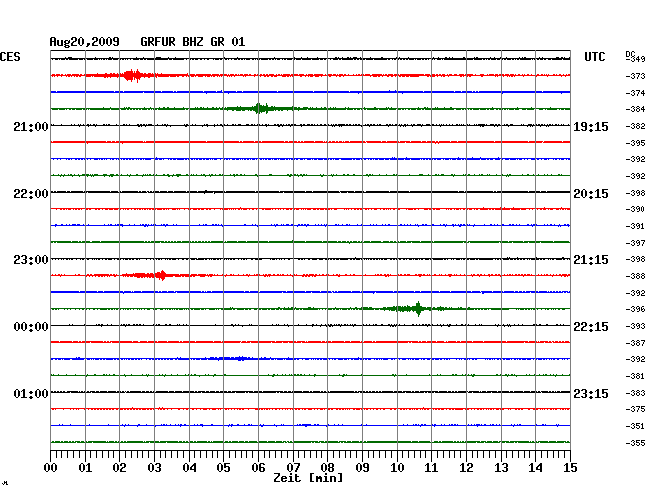Click the DC offset value -393
Screen dimensions: 650x494
(x=635, y=326)
